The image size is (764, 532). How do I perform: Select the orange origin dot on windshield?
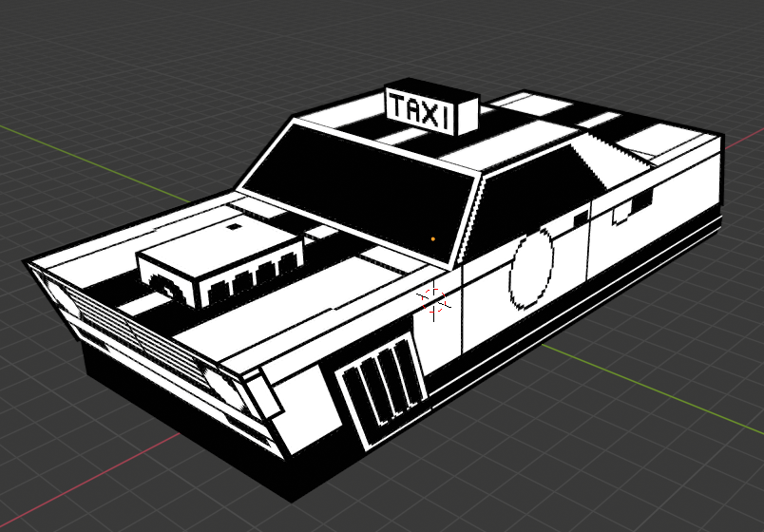432,239
